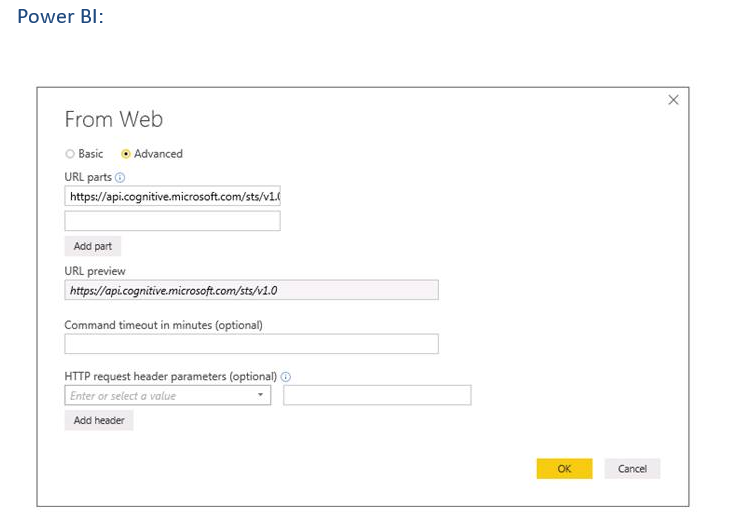Click the Power BI: heading text

[x=60, y=17]
